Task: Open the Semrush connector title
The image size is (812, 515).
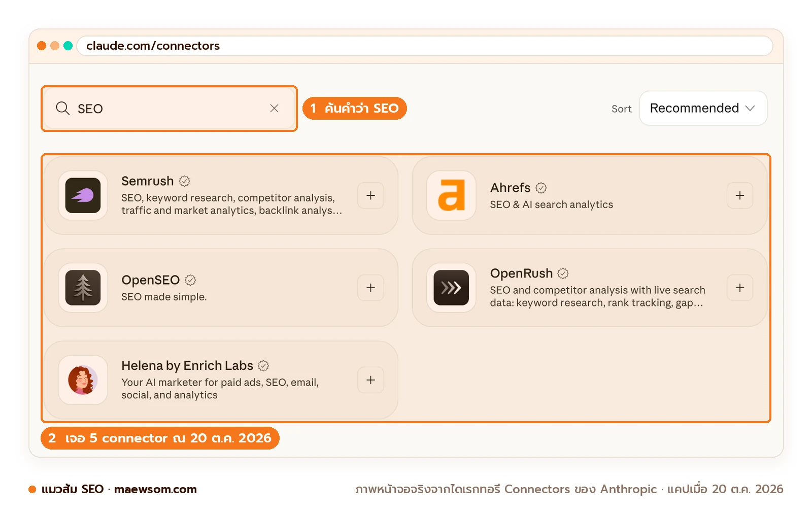Action: click(x=148, y=181)
